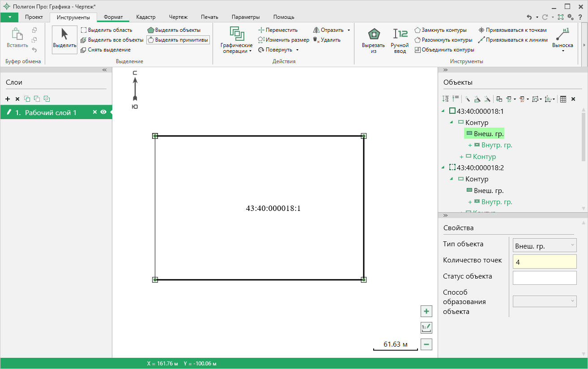This screenshot has width=588, height=369.
Task: Click Замкнуть контуры button
Action: click(x=440, y=30)
